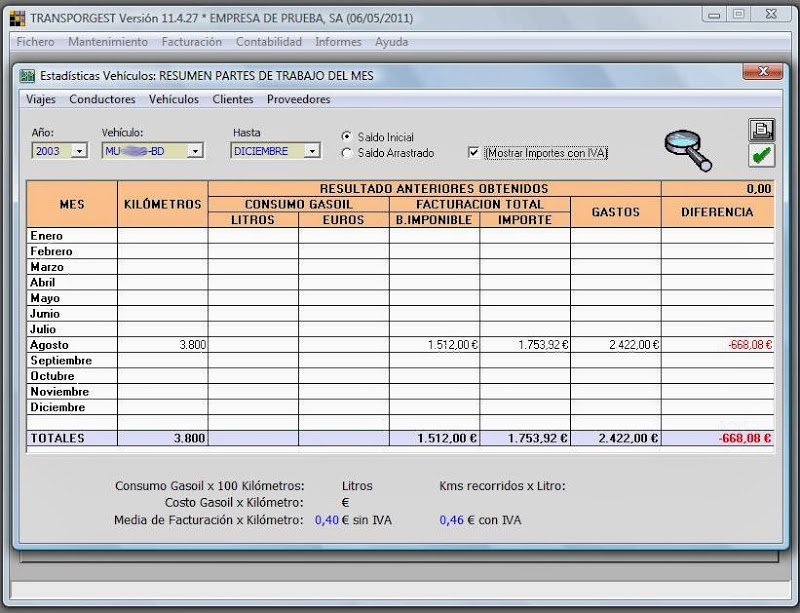The height and width of the screenshot is (613, 800).
Task: Select the Saldo Arrastrado radio option
Action: tap(347, 153)
